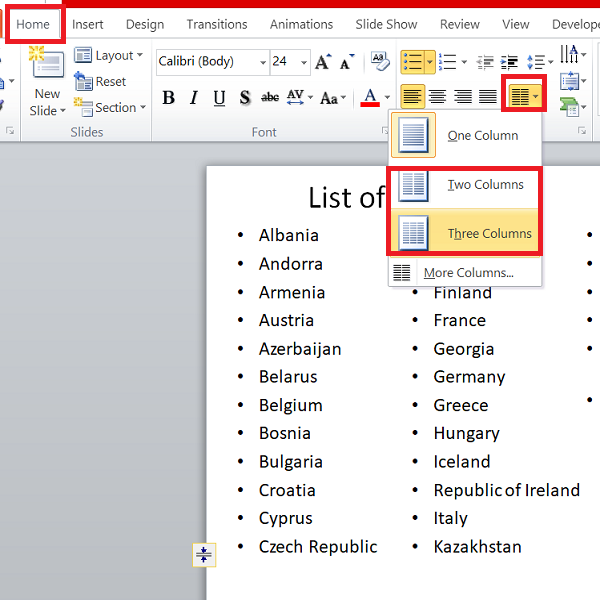Click the AutoFit Options button beside the slide
The image size is (600, 600).
[x=204, y=554]
